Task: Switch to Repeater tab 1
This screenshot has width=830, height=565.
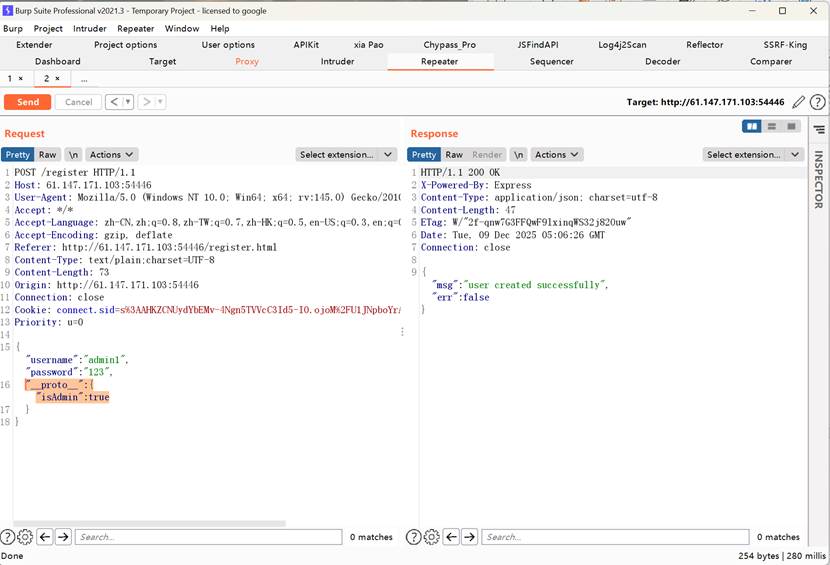Action: pos(10,78)
